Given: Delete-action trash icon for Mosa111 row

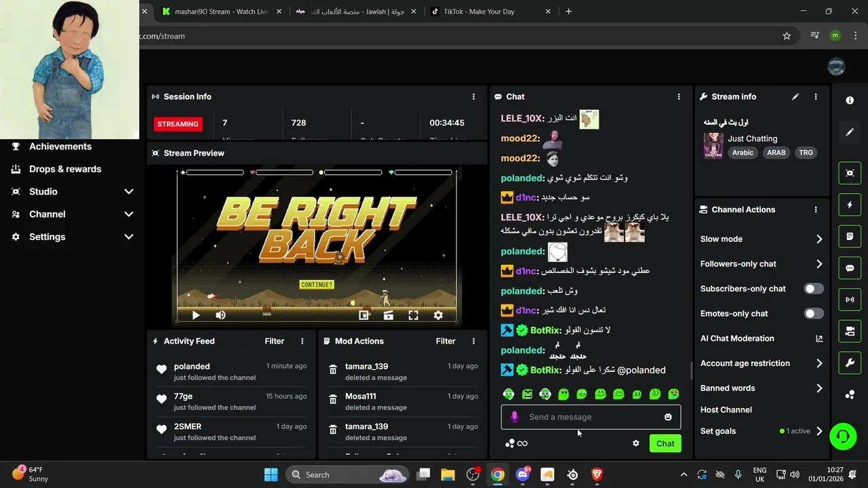Looking at the screenshot, I should point(333,401).
